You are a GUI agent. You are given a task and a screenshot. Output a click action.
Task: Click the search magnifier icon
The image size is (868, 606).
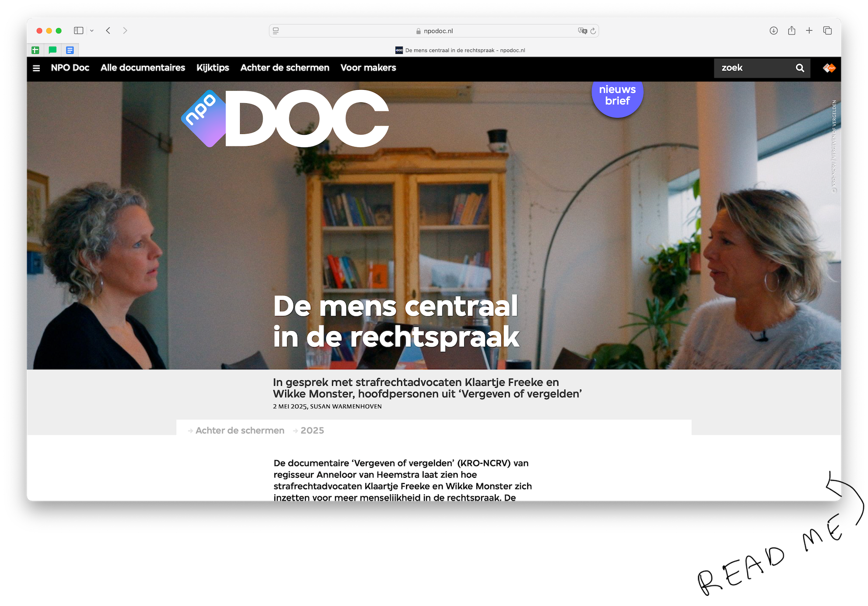(800, 68)
